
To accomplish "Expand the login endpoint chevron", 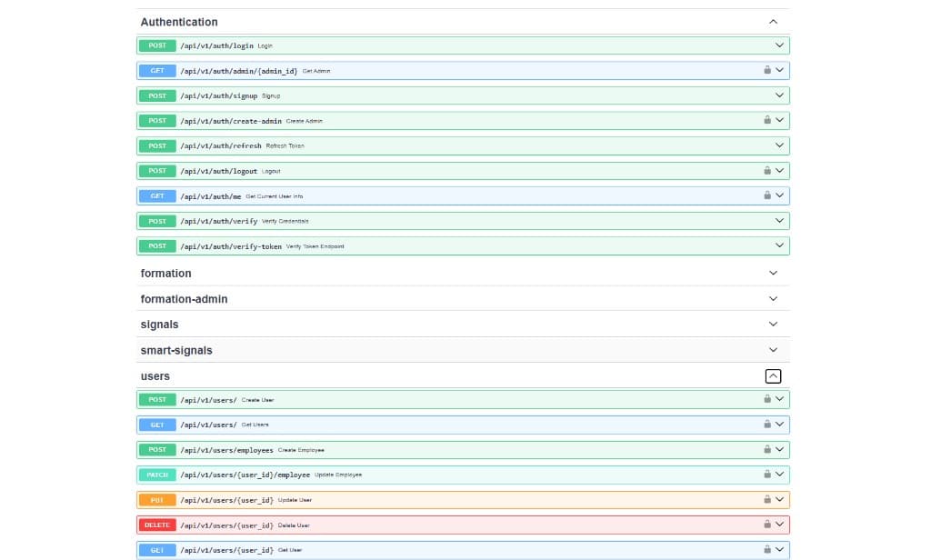I will 779,45.
